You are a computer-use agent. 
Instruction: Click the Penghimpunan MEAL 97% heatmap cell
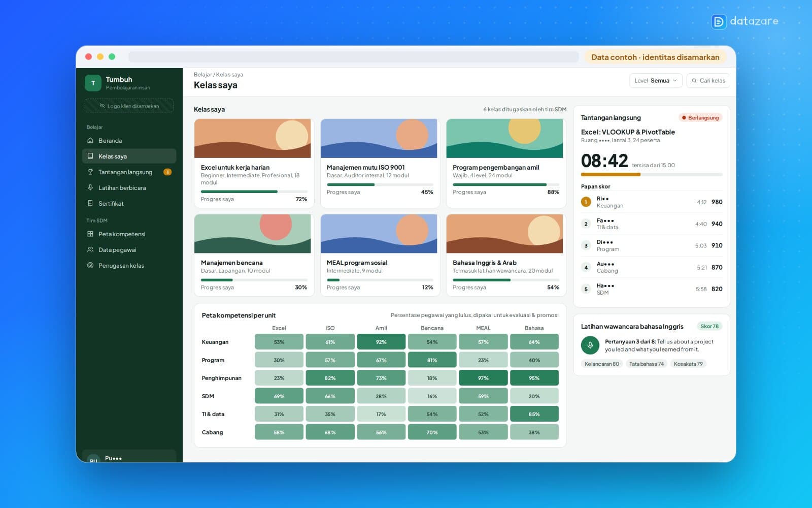pyautogui.click(x=483, y=378)
